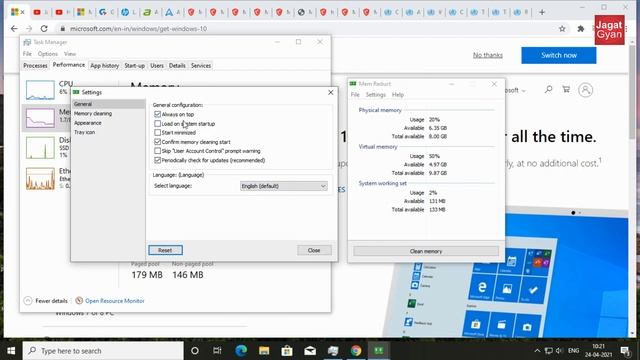Select the Disk graph thumbnail

pos(40,147)
